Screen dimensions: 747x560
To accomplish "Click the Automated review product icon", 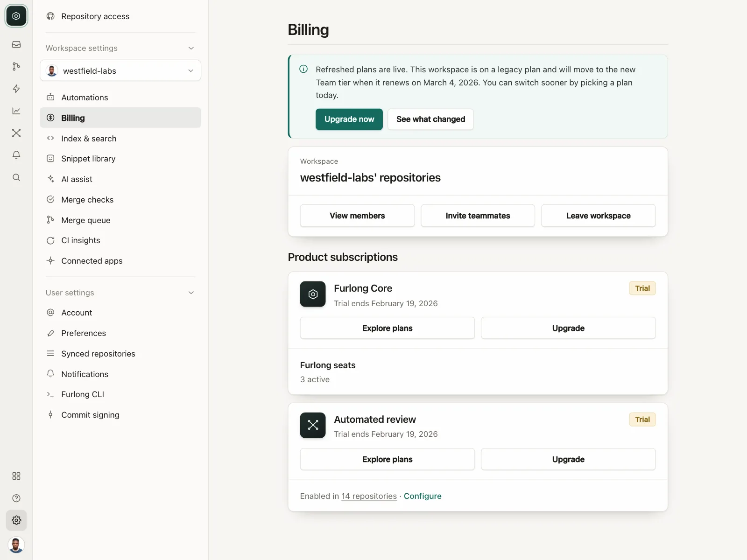I will pos(313,425).
